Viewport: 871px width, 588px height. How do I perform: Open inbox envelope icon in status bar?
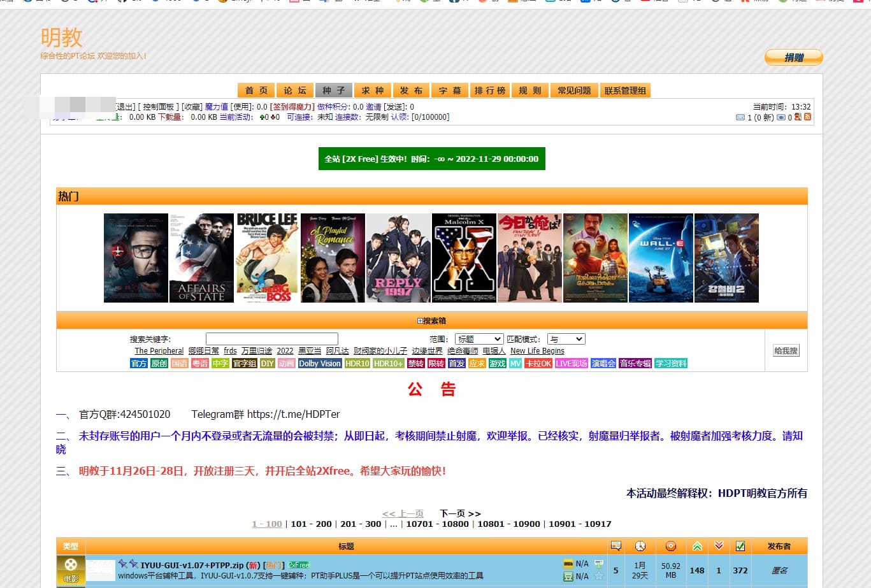point(740,117)
